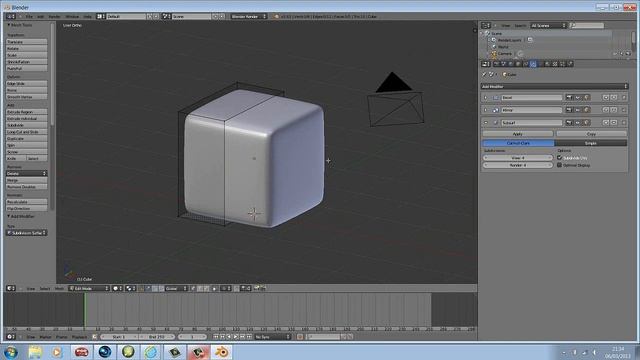Open the 3D view Mesh menu
The image size is (640, 360).
59,288
